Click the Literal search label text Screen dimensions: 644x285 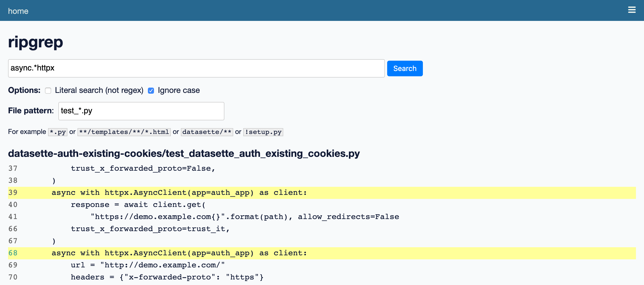[x=99, y=90]
